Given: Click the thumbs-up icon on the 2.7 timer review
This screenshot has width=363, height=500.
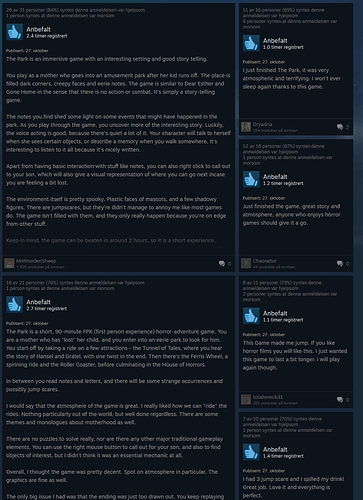Looking at the screenshot, I should 15,304.
